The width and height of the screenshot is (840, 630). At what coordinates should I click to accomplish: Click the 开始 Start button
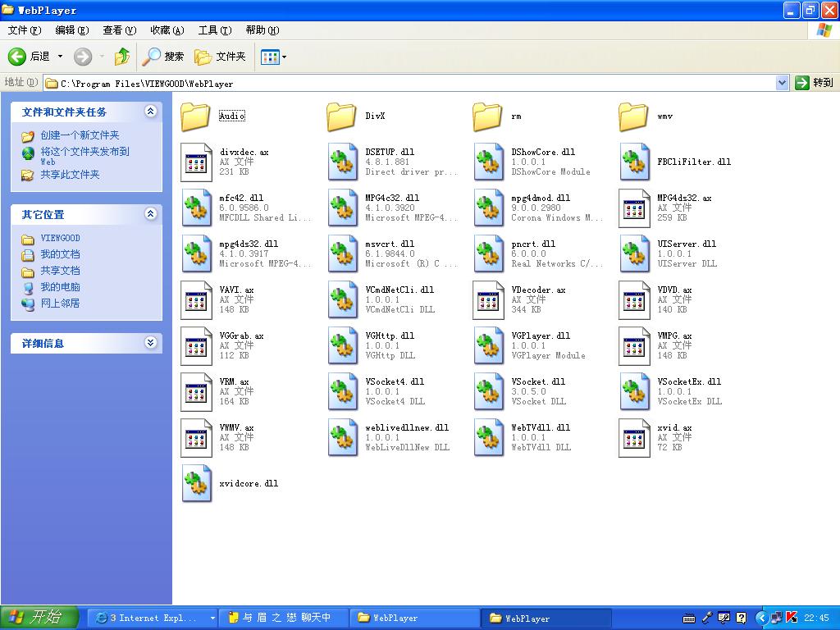[39, 618]
